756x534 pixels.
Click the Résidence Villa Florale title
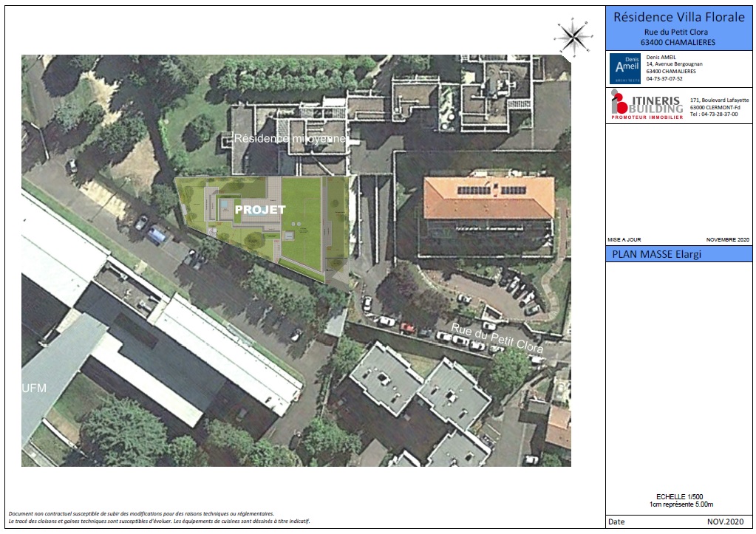point(679,17)
